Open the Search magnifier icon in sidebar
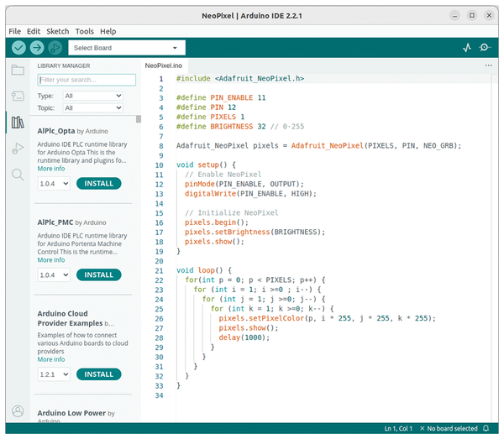 (x=18, y=175)
